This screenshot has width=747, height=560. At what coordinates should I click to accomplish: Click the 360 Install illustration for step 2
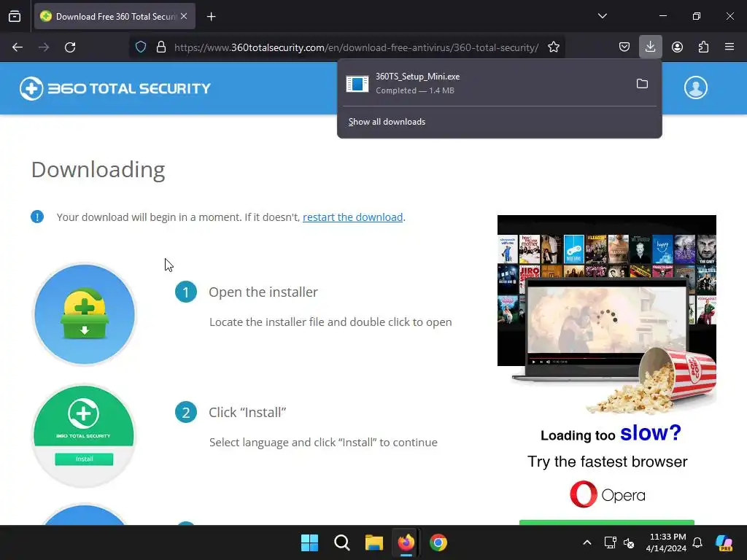click(x=85, y=436)
